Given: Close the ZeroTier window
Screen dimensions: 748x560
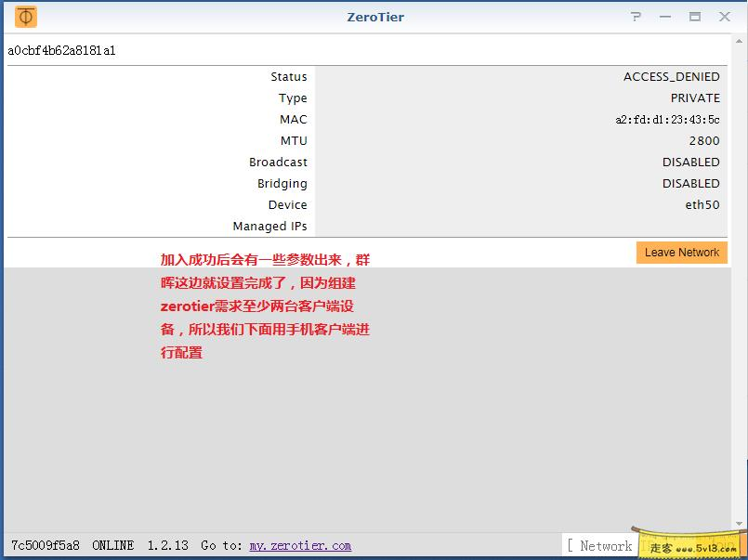Looking at the screenshot, I should coord(725,17).
